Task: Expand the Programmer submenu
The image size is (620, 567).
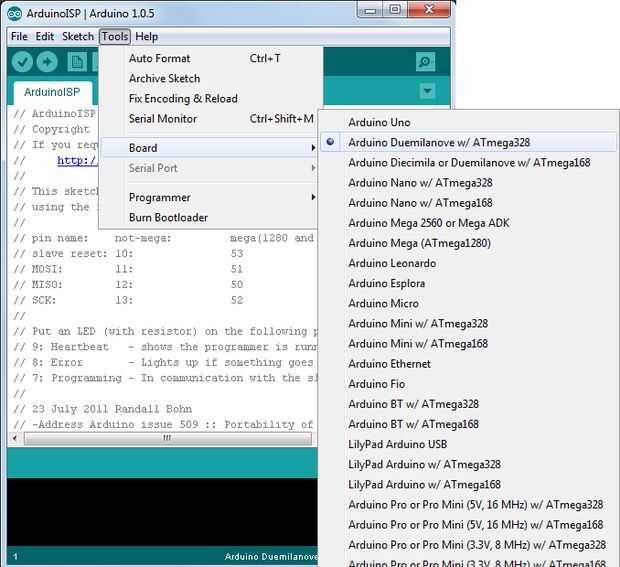Action: click(x=209, y=197)
